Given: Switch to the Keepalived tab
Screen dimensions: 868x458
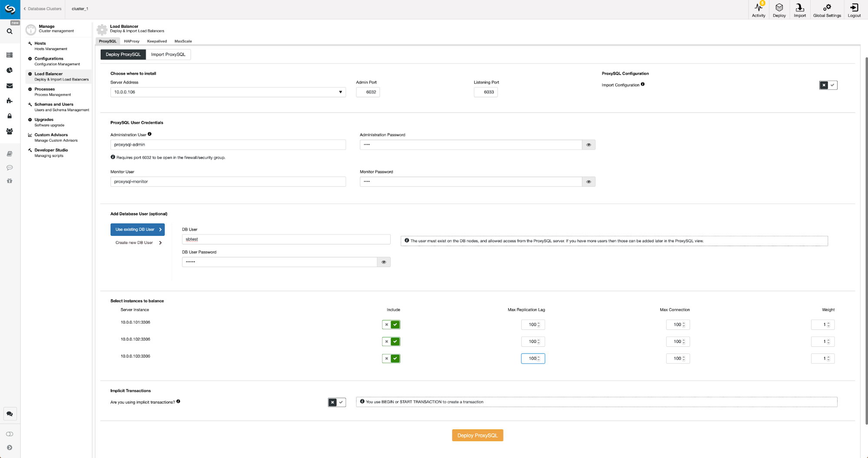Looking at the screenshot, I should [x=157, y=41].
